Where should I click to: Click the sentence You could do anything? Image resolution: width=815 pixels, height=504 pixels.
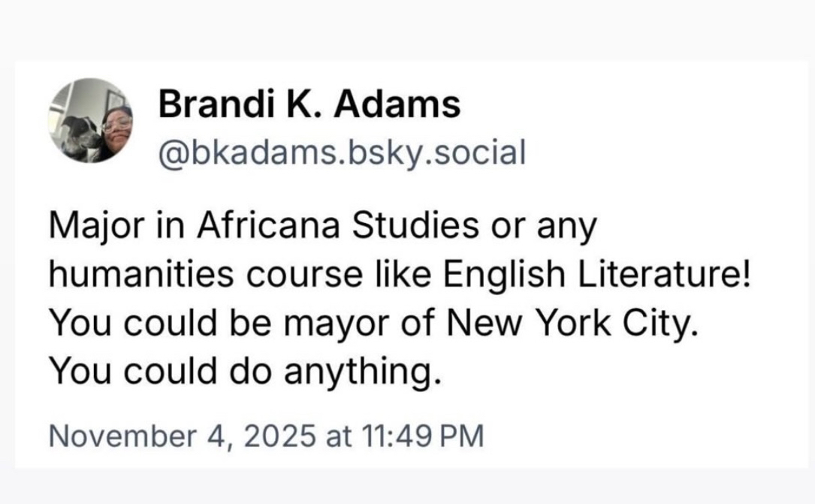[243, 371]
